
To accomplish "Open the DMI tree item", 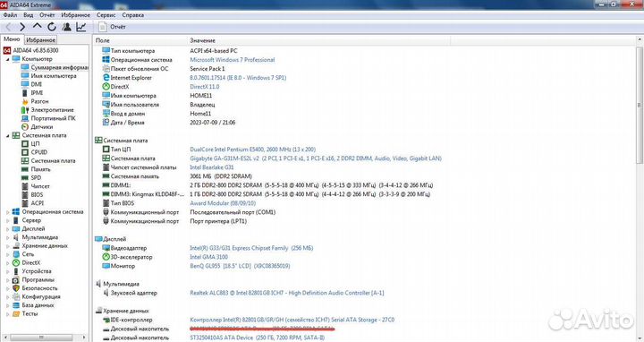I will [x=31, y=84].
